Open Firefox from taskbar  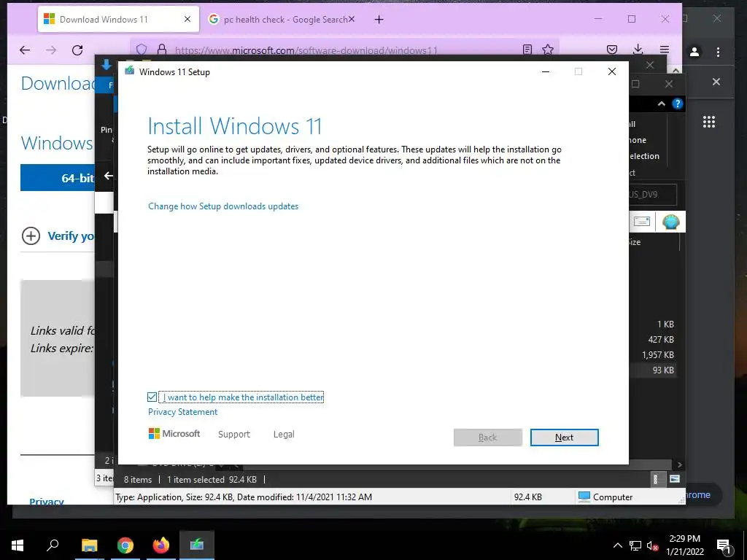161,545
